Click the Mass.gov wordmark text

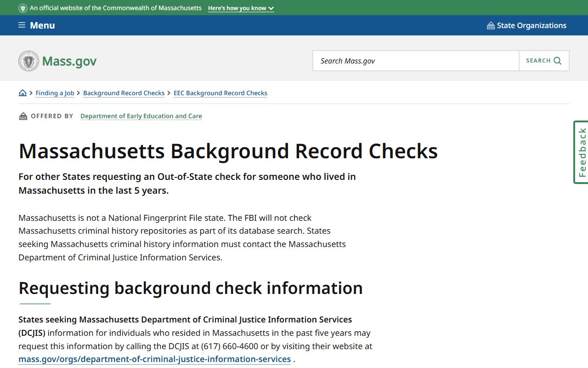pyautogui.click(x=69, y=61)
